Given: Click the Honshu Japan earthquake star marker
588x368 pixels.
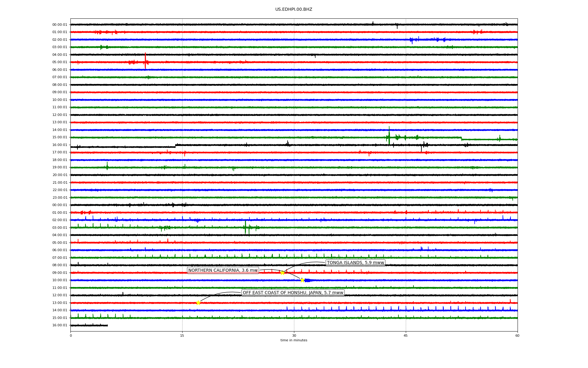Looking at the screenshot, I should pos(198,303).
